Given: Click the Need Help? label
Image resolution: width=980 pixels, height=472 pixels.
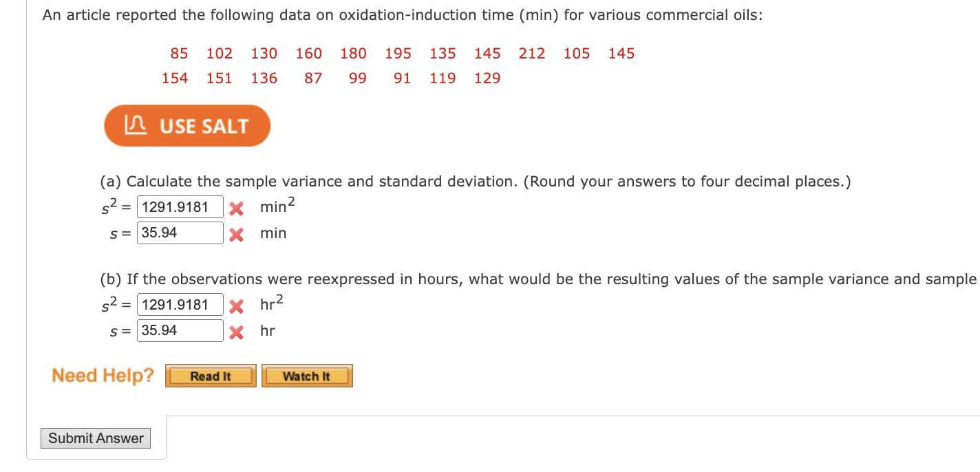Looking at the screenshot, I should [102, 375].
